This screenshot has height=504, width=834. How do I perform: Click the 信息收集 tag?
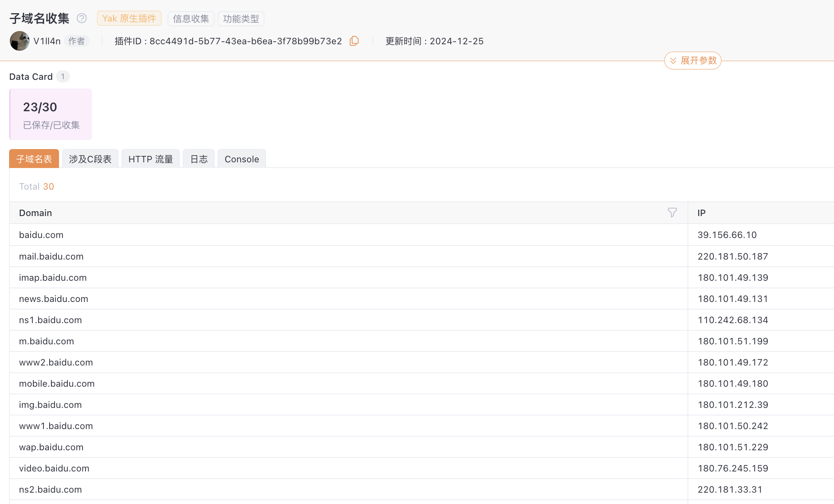coord(191,19)
